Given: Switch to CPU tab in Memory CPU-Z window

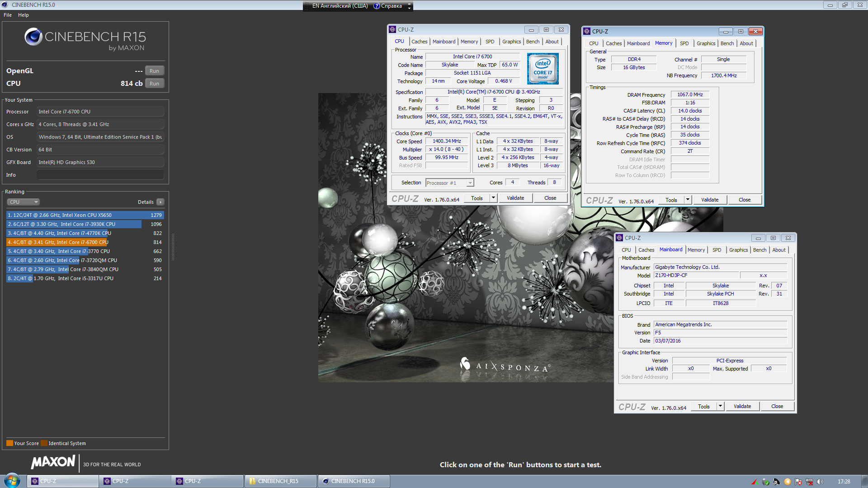Looking at the screenshot, I should tap(594, 43).
